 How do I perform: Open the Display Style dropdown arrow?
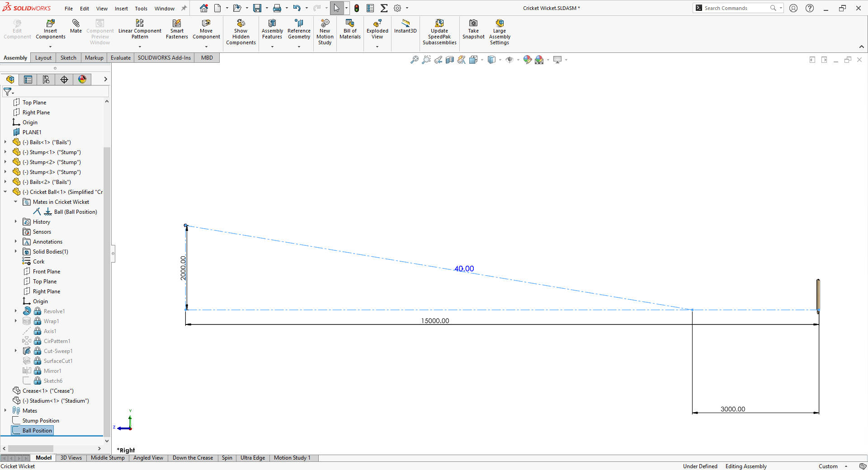(500, 59)
